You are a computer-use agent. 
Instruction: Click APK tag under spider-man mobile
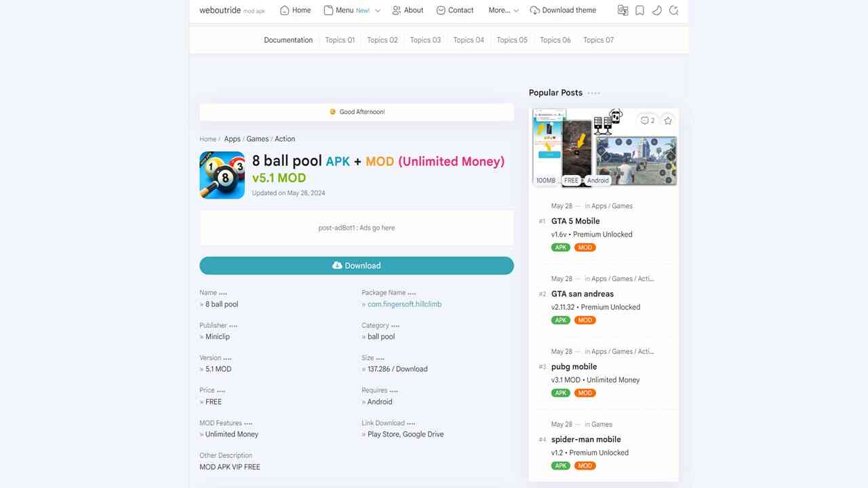pyautogui.click(x=561, y=466)
